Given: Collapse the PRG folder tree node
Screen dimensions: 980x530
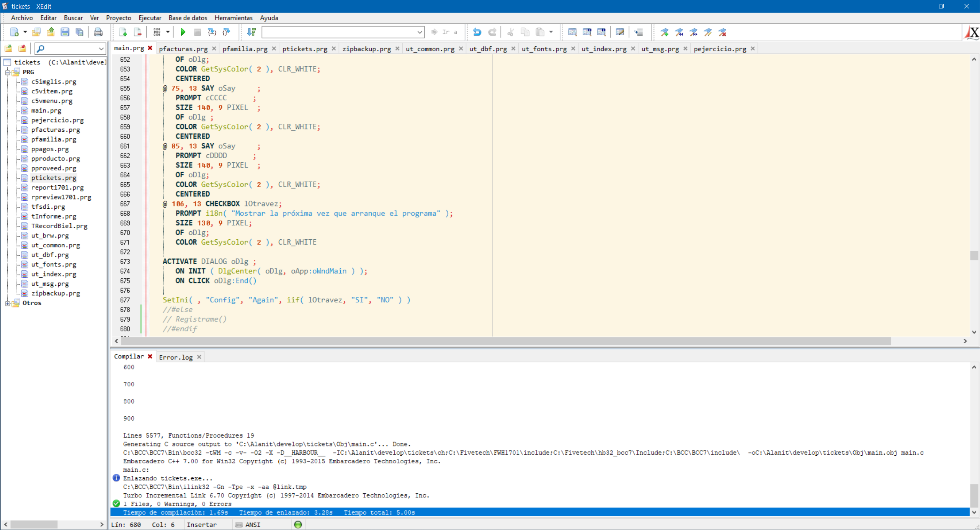Looking at the screenshot, I should point(7,72).
